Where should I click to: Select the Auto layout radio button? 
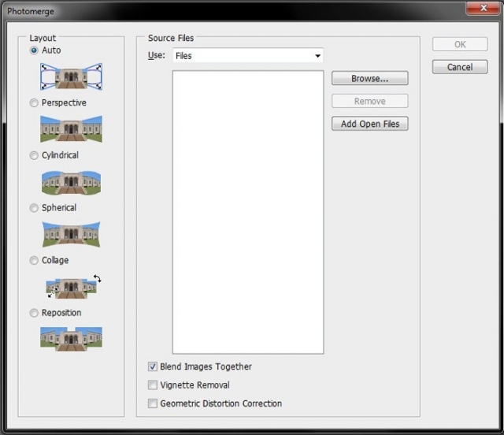(x=34, y=50)
